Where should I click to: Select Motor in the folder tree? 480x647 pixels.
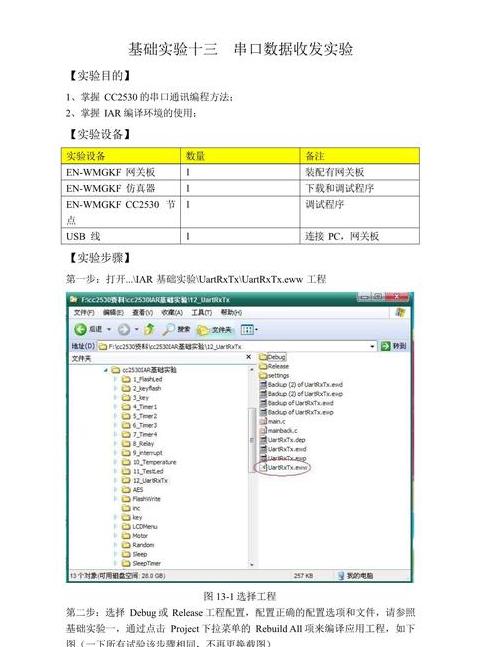[135, 536]
